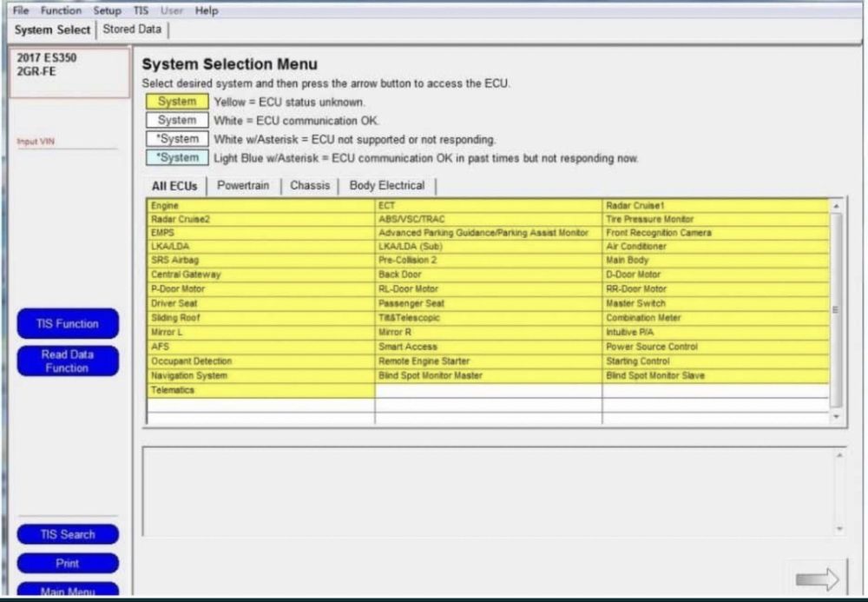The width and height of the screenshot is (868, 602).
Task: Select the EMPS cell
Action: pyautogui.click(x=260, y=233)
